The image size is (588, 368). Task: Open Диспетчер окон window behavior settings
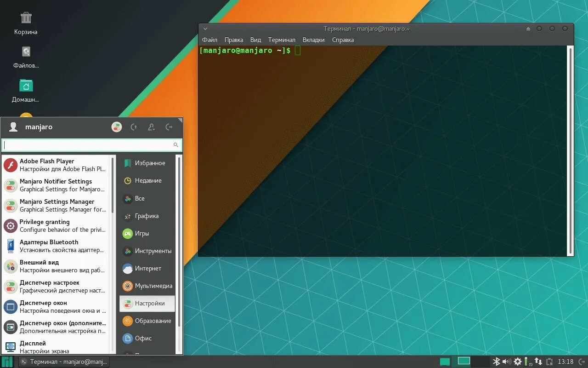point(56,306)
